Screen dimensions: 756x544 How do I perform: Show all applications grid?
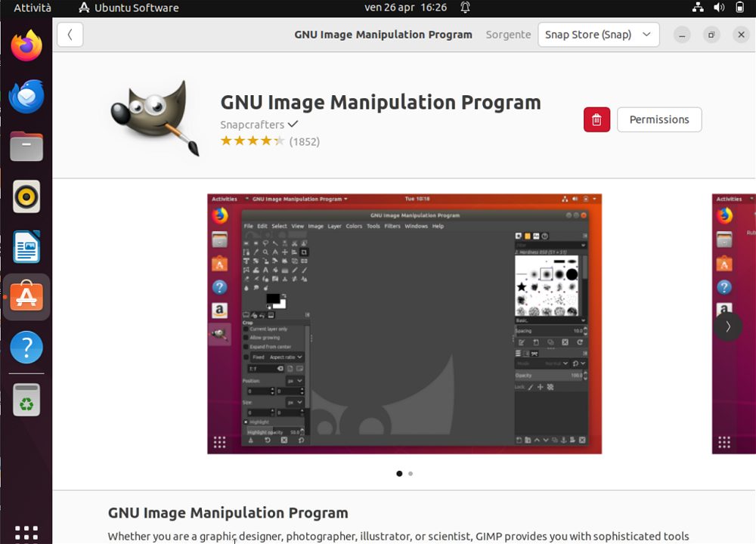click(x=26, y=533)
